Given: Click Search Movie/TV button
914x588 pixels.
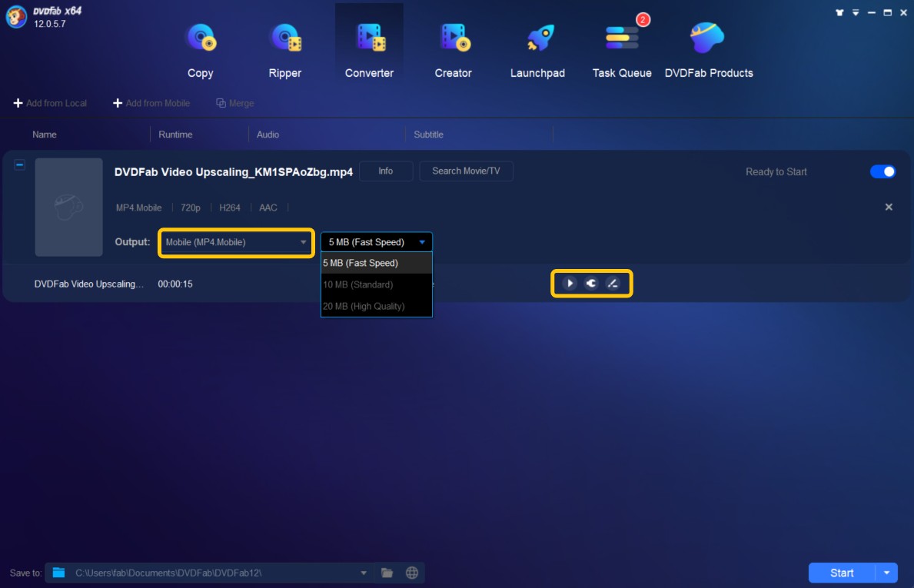Looking at the screenshot, I should pyautogui.click(x=466, y=171).
